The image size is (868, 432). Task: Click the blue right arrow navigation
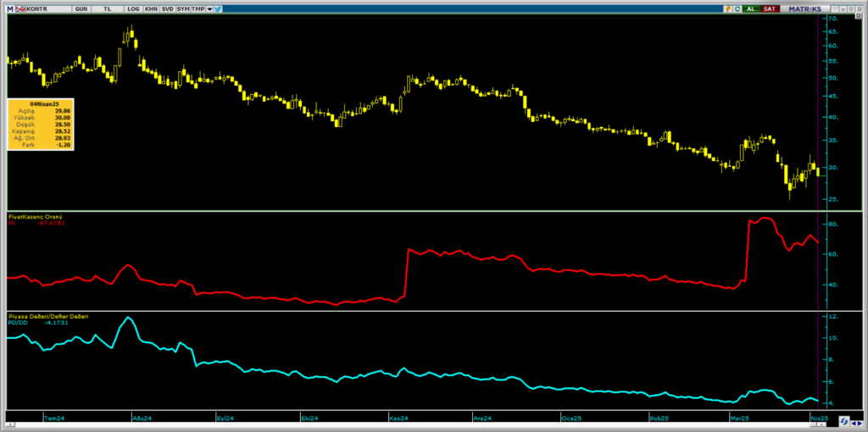click(x=860, y=424)
